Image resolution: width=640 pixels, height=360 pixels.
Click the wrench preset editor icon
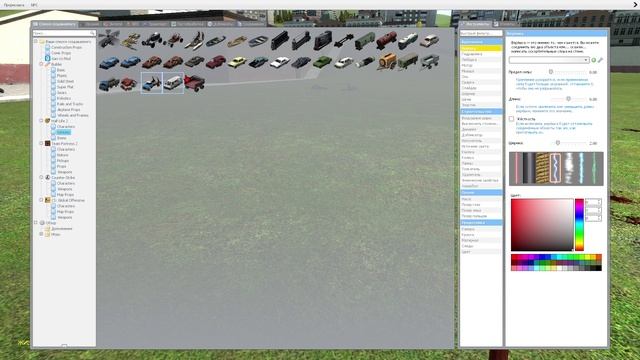(x=600, y=60)
